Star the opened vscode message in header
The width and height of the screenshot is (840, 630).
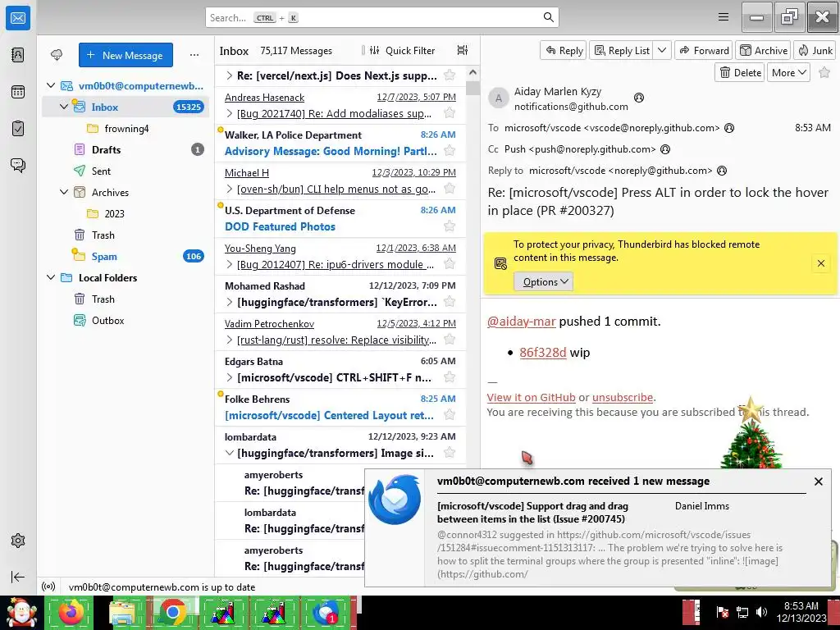(x=824, y=72)
